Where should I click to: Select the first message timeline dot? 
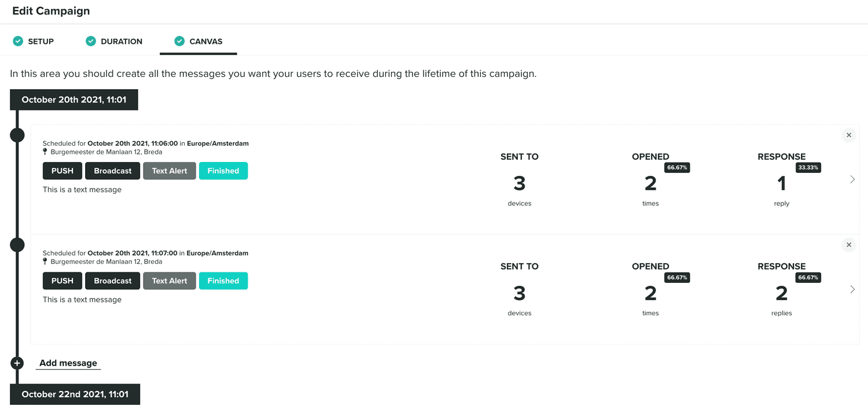tap(17, 135)
